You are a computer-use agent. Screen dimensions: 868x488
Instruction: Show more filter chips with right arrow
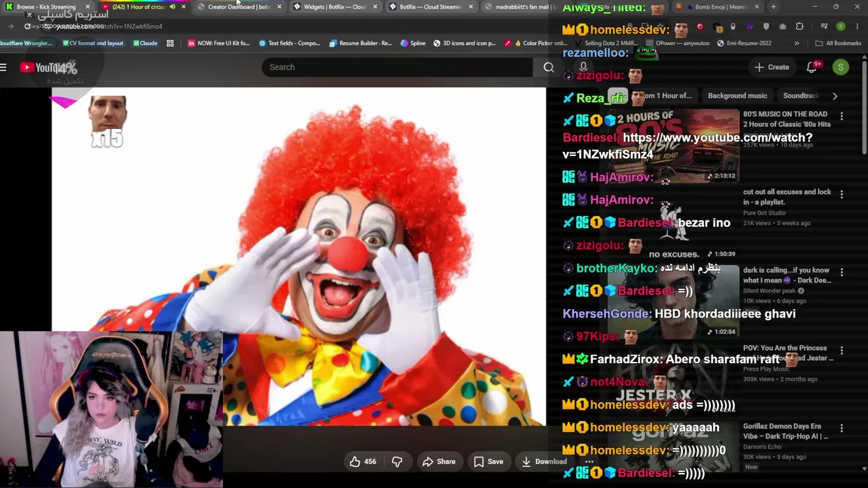(835, 96)
